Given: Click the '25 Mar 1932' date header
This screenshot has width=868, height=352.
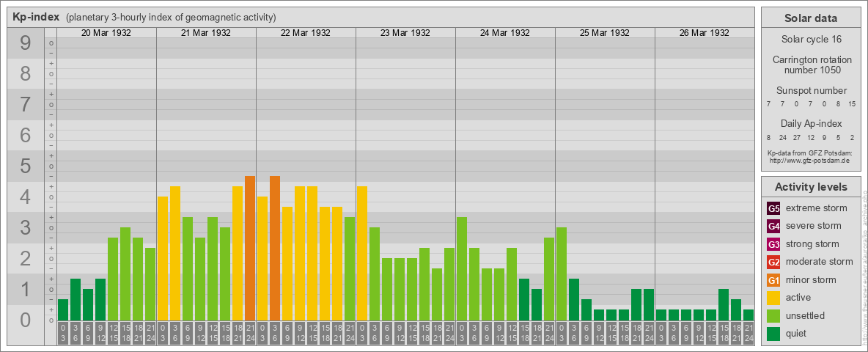Looking at the screenshot, I should point(605,33).
